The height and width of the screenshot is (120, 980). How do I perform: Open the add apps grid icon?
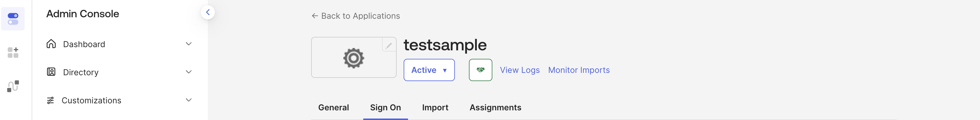[13, 53]
